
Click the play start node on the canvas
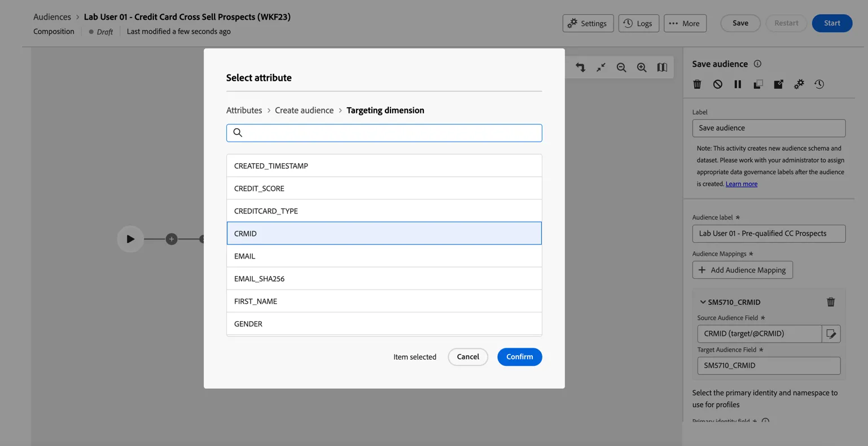pos(130,239)
